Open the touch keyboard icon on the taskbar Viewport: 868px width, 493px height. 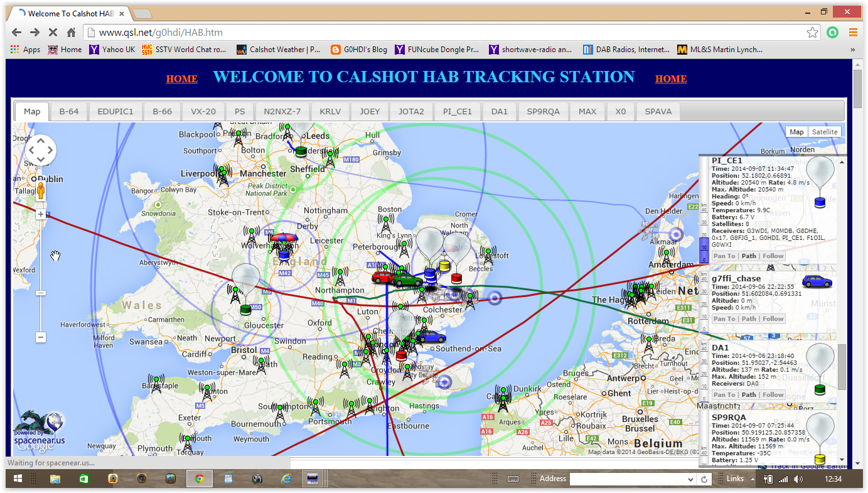tap(513, 479)
